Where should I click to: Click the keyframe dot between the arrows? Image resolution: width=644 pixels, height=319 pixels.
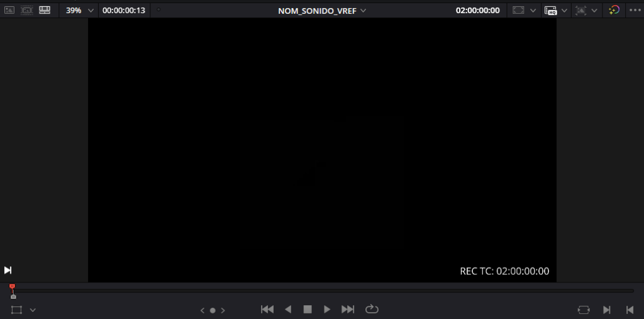tap(213, 310)
